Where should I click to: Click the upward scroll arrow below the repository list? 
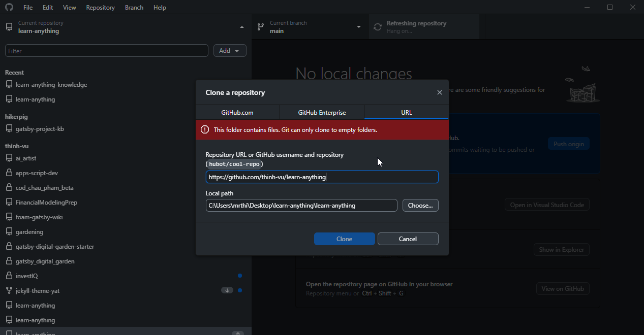click(237, 332)
